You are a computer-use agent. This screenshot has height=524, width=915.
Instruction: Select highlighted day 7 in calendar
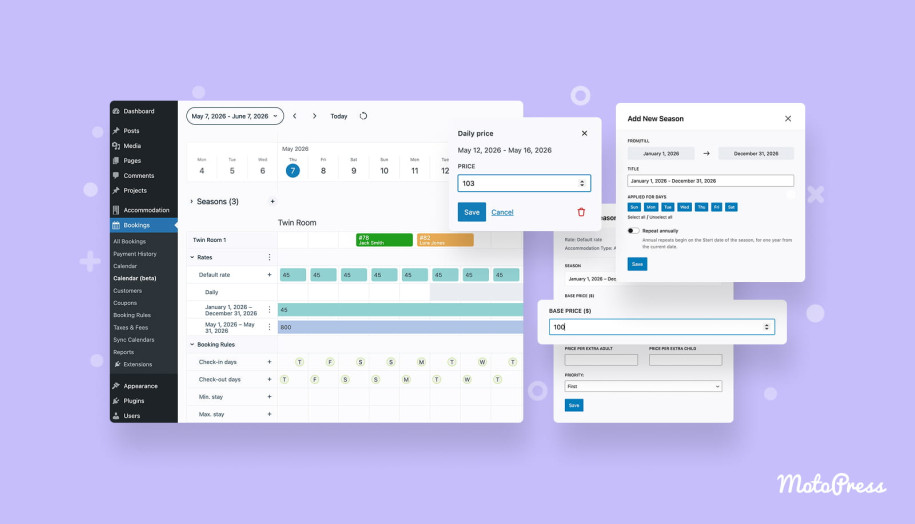click(x=293, y=171)
